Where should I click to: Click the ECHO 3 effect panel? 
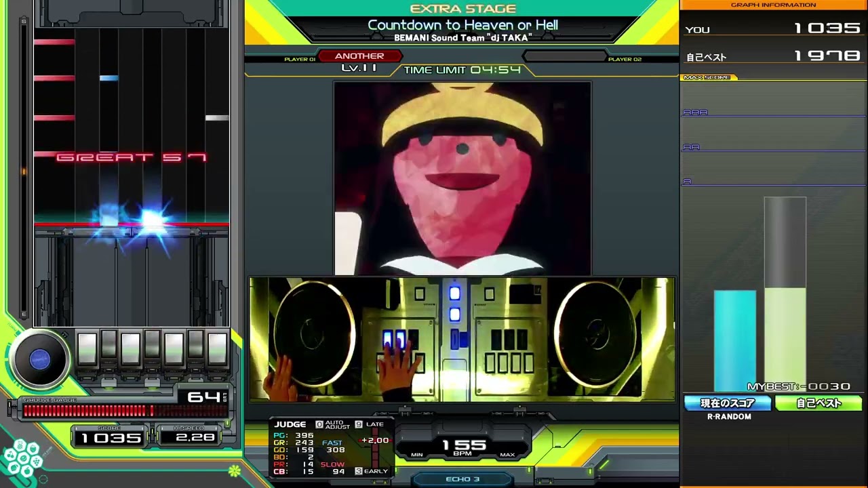point(462,479)
